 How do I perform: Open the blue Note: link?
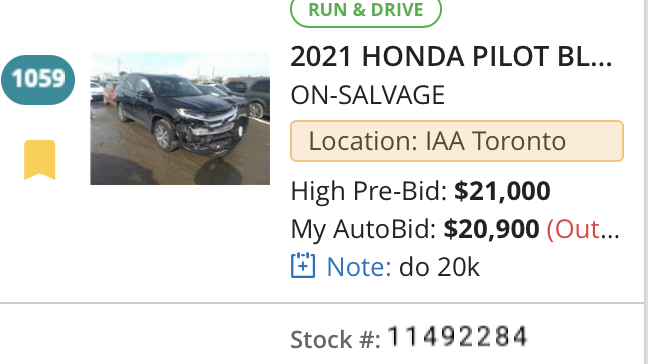pos(359,267)
